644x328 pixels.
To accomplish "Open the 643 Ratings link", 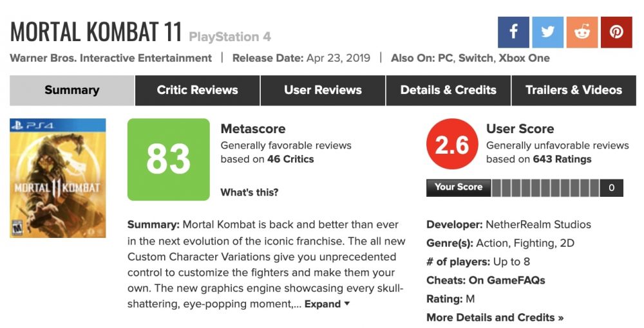I will (562, 159).
